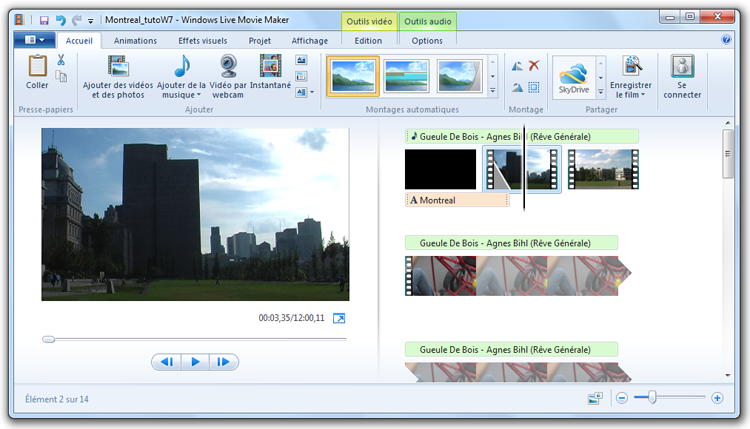
Task: Step to the next frame
Action: coord(224,362)
